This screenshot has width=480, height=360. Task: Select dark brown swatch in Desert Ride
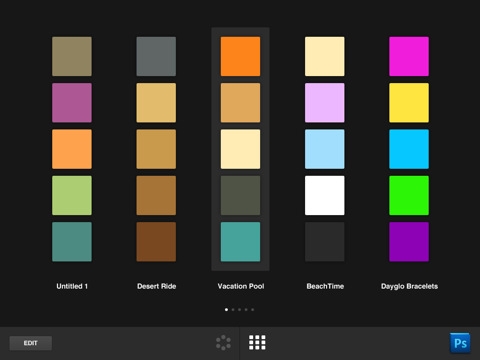(156, 242)
